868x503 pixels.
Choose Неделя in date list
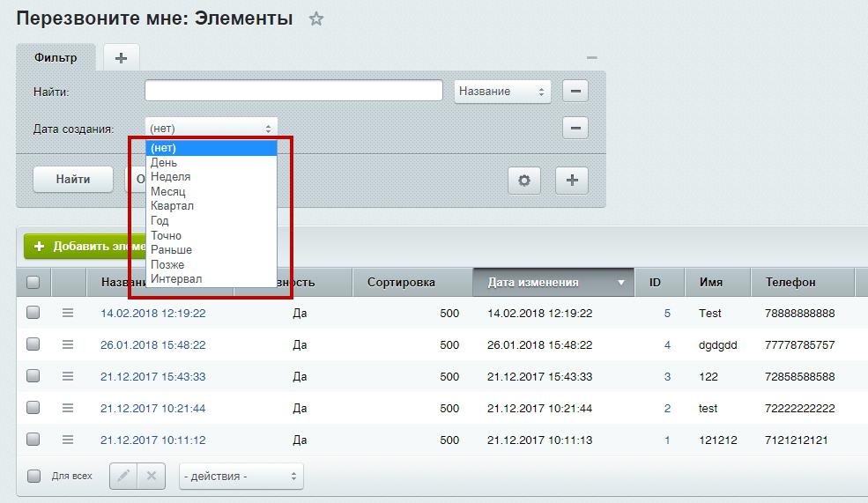[x=211, y=177]
